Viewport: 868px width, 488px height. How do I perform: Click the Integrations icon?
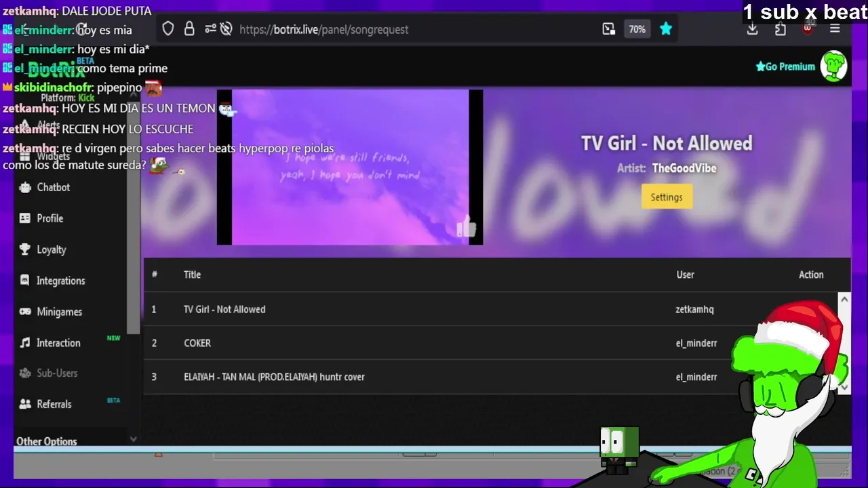pos(25,281)
